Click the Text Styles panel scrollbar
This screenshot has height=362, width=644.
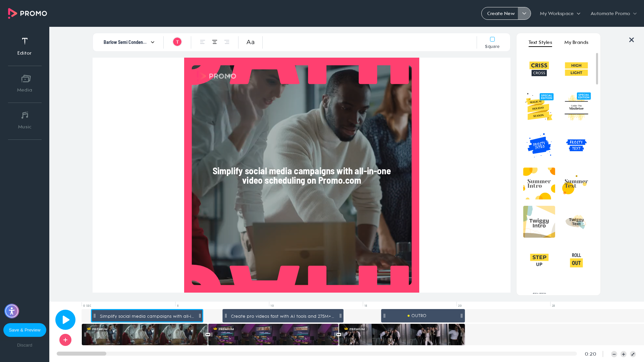pyautogui.click(x=597, y=69)
